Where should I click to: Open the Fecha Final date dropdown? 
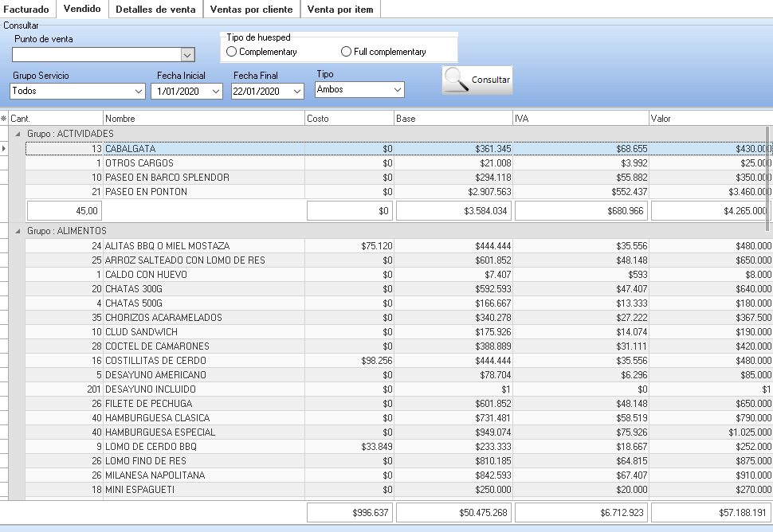coord(297,92)
